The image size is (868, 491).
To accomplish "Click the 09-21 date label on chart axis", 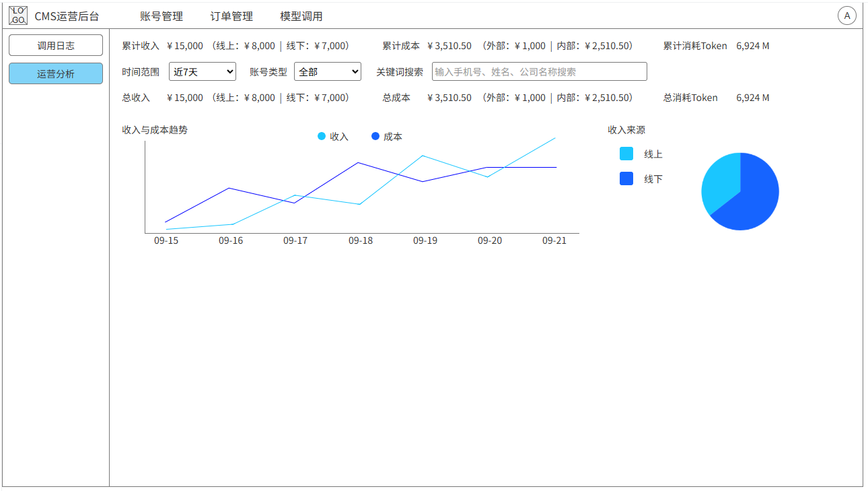I will (x=554, y=240).
